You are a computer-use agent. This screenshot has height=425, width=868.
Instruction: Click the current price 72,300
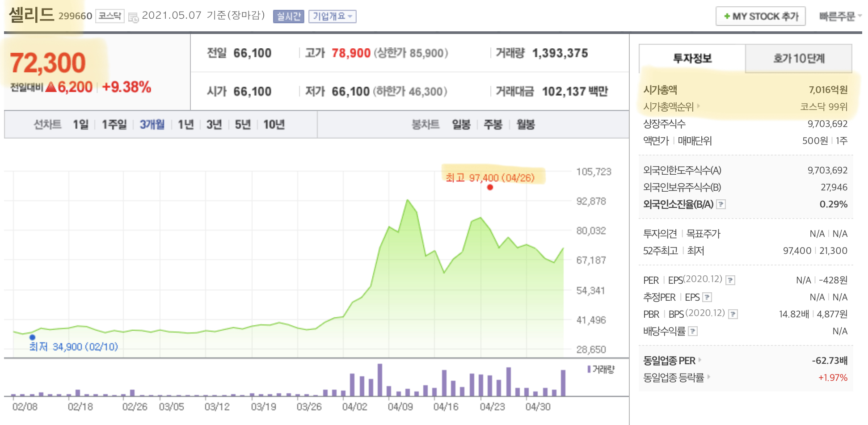[x=48, y=63]
